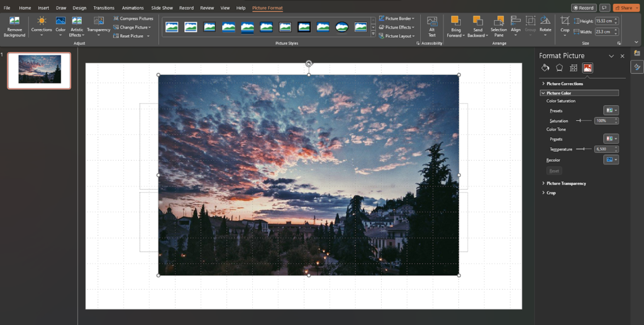Click the Share button
Viewport: 644px width, 325px height.
(626, 8)
